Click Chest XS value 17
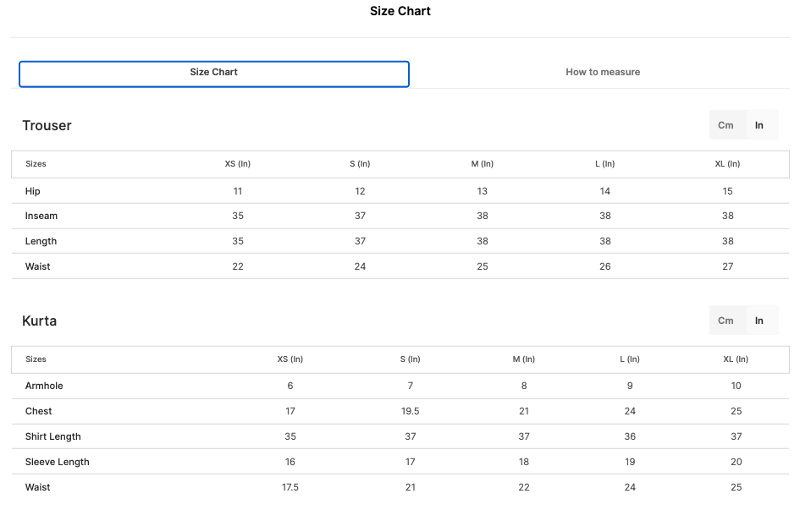Viewport: 800px width, 532px height. click(290, 411)
